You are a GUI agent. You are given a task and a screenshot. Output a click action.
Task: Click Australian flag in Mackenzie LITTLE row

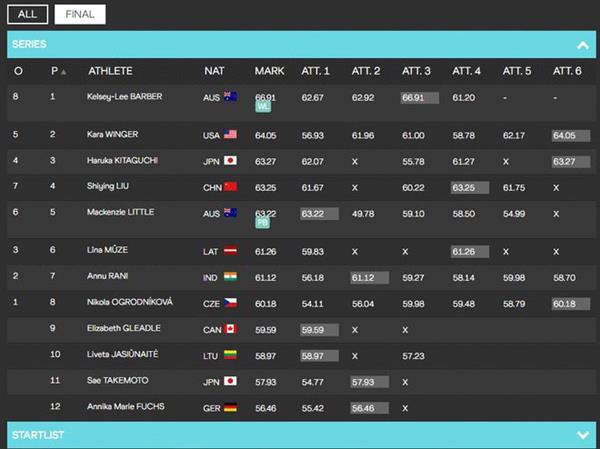230,212
